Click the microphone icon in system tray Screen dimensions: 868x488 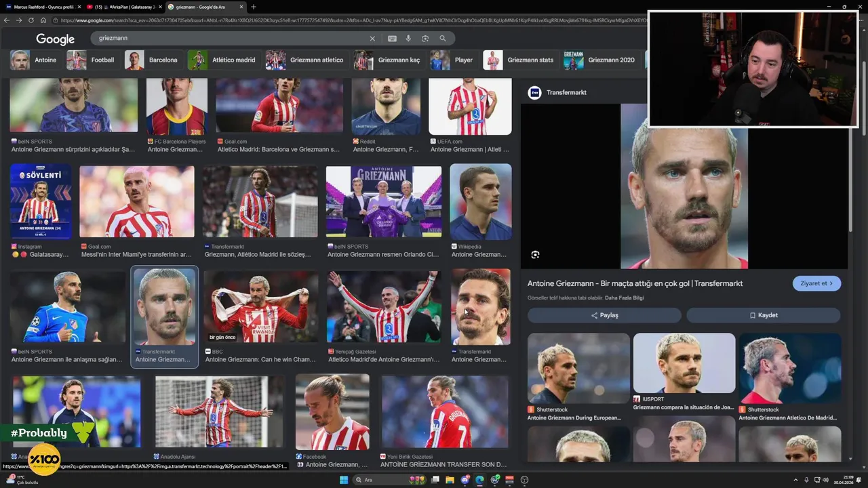[806, 480]
